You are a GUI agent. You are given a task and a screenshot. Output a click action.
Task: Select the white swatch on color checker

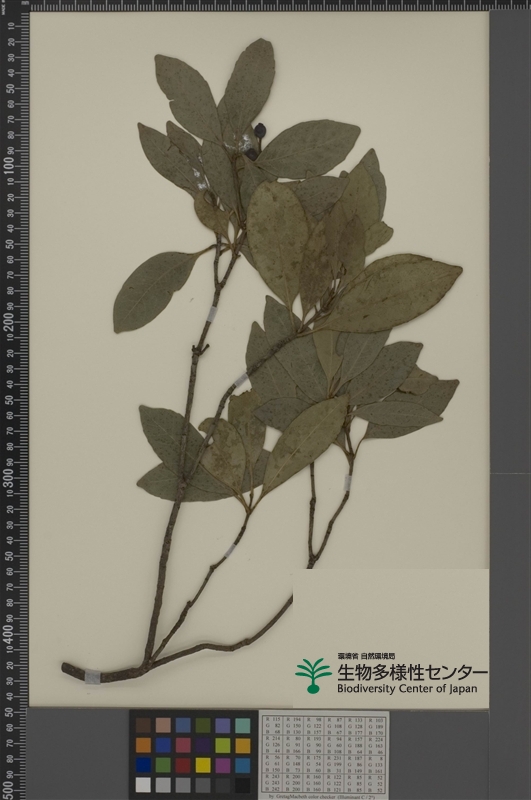tap(143, 785)
